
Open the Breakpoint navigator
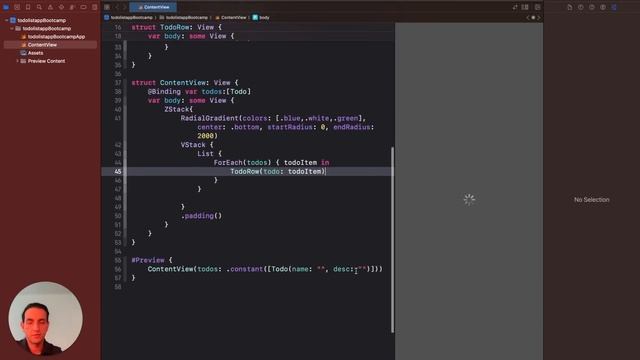tap(83, 7)
